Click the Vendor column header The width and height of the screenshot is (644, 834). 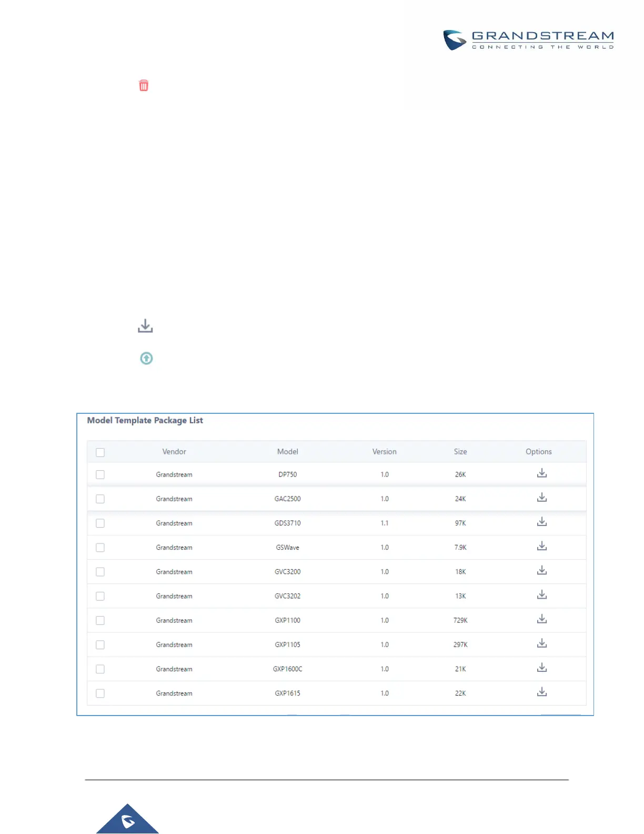pos(174,452)
